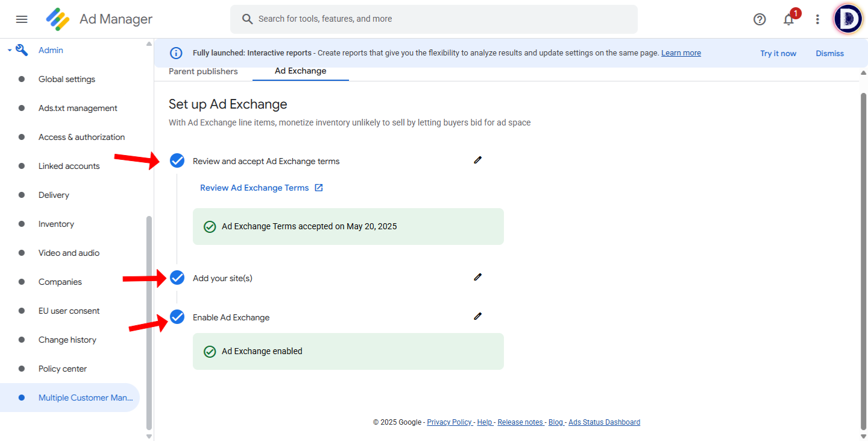The height and width of the screenshot is (441, 868).
Task: Click the Admin wrench icon
Action: (x=22, y=50)
